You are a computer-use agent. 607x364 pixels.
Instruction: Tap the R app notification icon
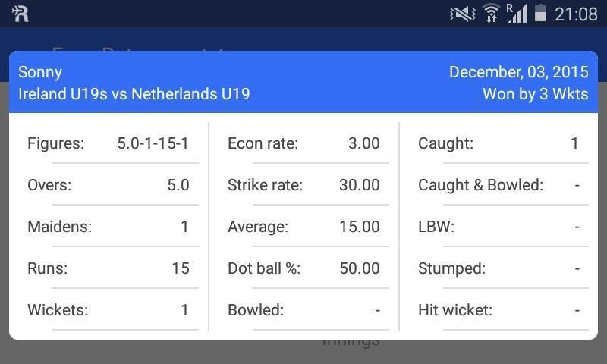(x=20, y=13)
